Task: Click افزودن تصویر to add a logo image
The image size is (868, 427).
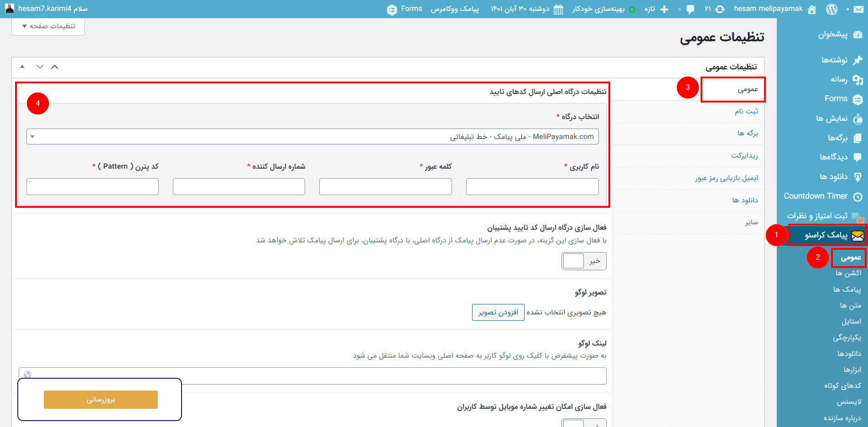Action: tap(498, 313)
